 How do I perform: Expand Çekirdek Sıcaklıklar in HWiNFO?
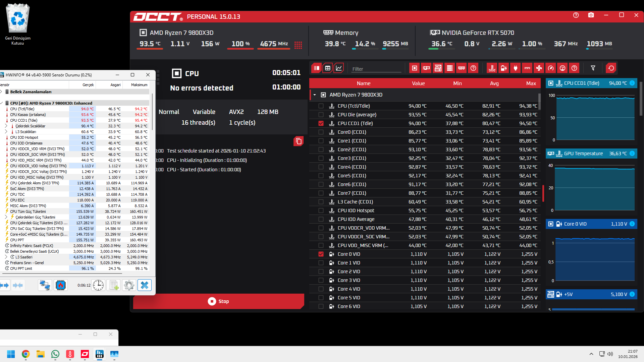click(6, 126)
